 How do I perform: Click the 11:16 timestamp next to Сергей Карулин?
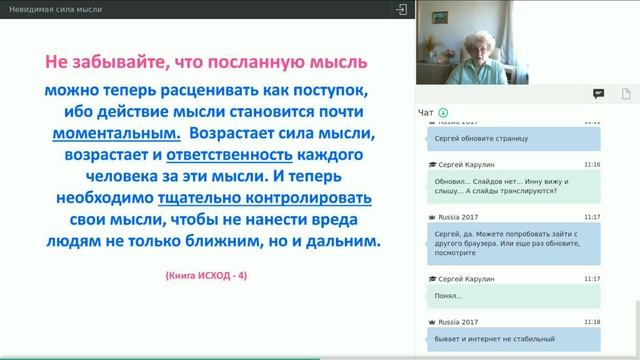[592, 164]
